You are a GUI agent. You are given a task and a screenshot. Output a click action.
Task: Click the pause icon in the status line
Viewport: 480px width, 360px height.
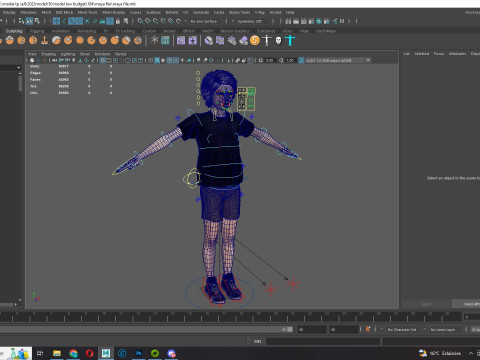(x=342, y=21)
